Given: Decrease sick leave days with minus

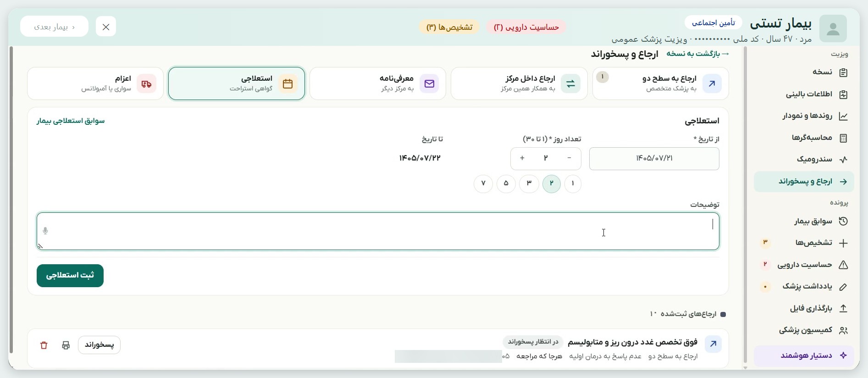Looking at the screenshot, I should [x=569, y=158].
